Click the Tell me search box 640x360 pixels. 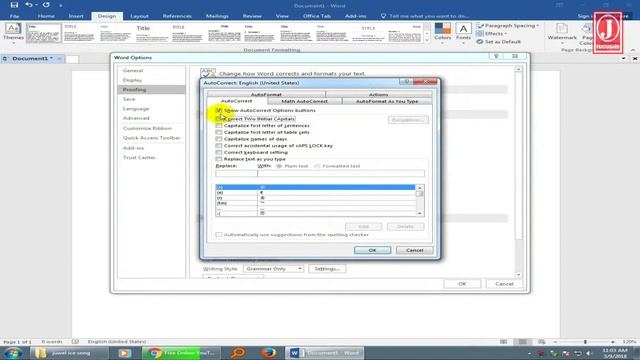tap(424, 16)
